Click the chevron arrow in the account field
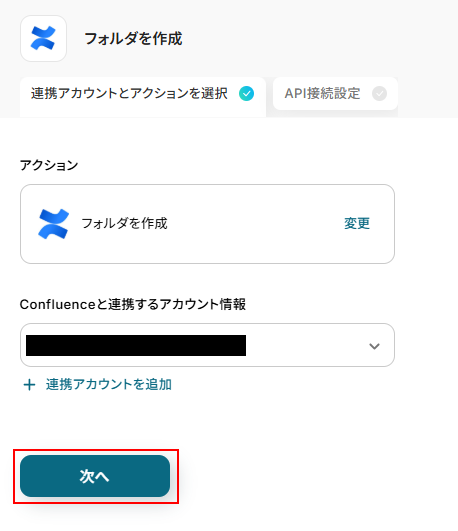 pyautogui.click(x=374, y=346)
